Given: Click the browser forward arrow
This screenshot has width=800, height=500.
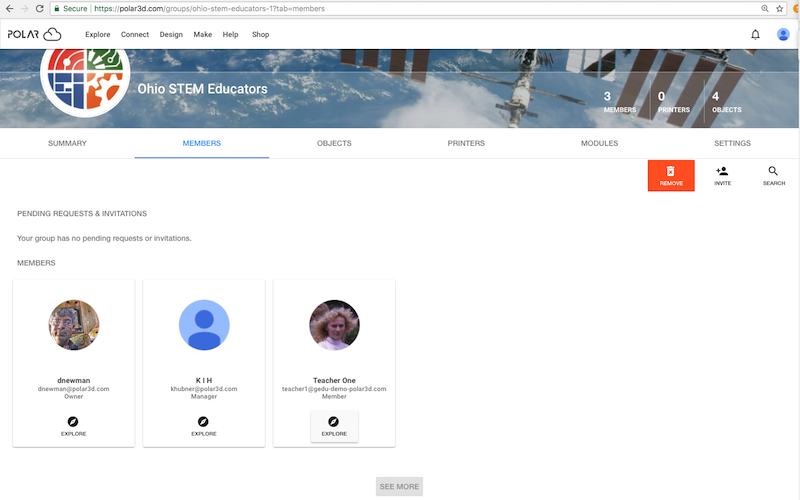Looking at the screenshot, I should coord(24,9).
